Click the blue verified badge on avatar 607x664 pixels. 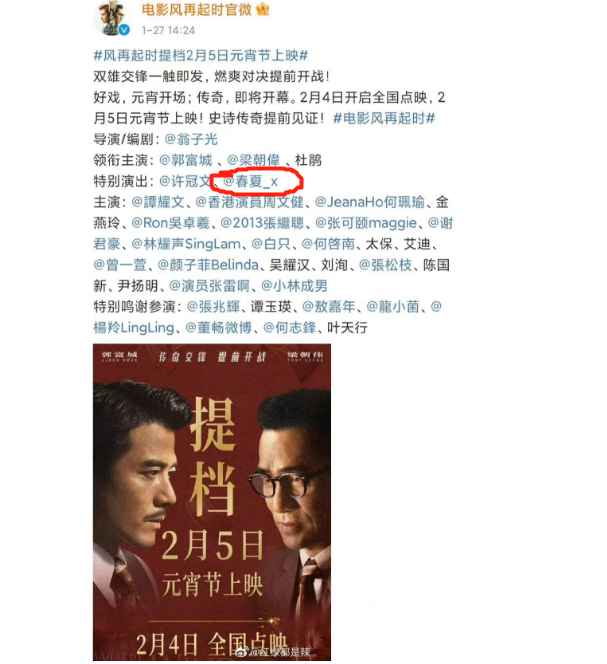tap(124, 30)
